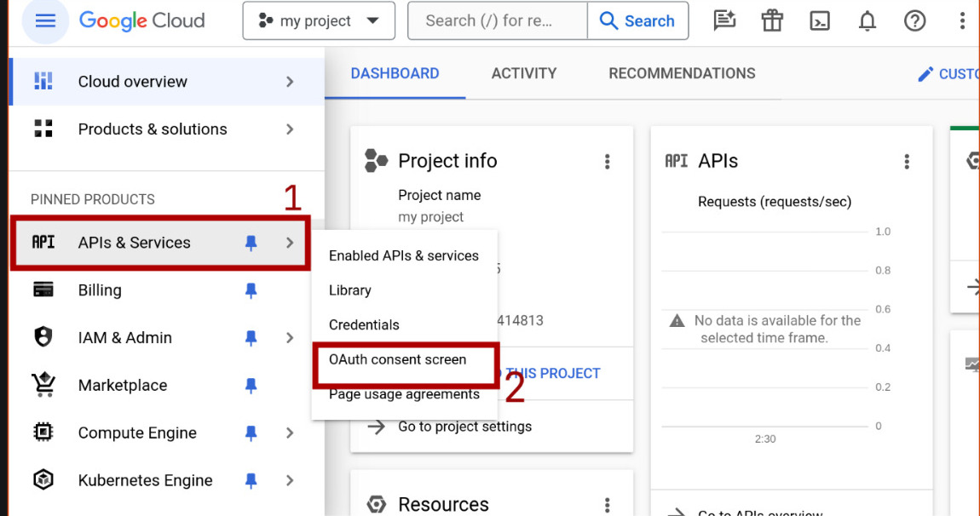Go to project settings link
Screen dimensions: 980x516
pos(464,427)
